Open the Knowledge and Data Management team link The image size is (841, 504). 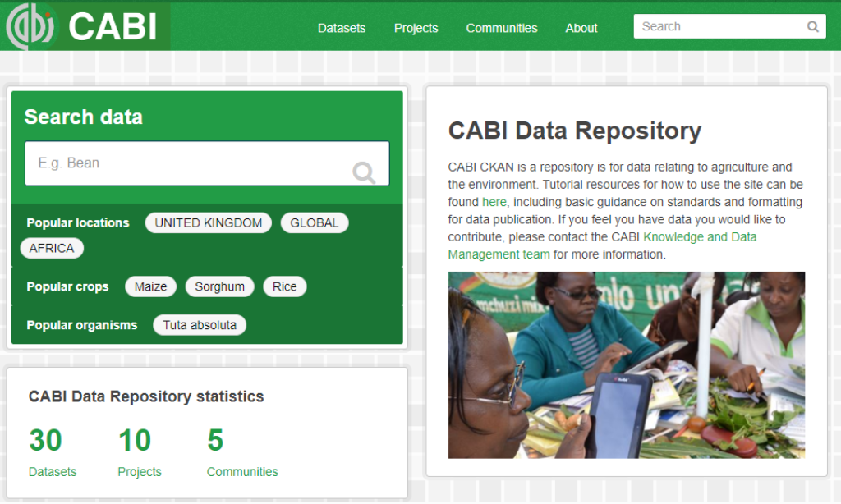[x=602, y=245]
